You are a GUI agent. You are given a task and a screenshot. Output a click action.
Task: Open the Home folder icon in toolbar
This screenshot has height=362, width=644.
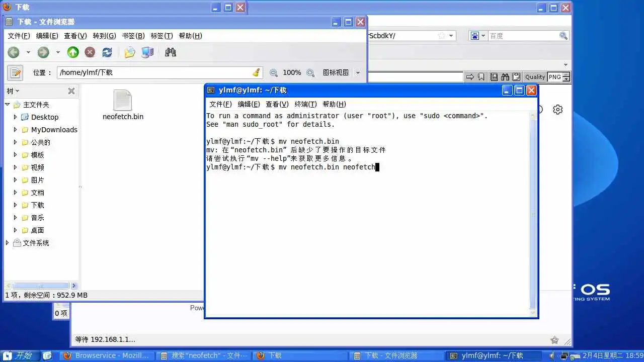[130, 52]
